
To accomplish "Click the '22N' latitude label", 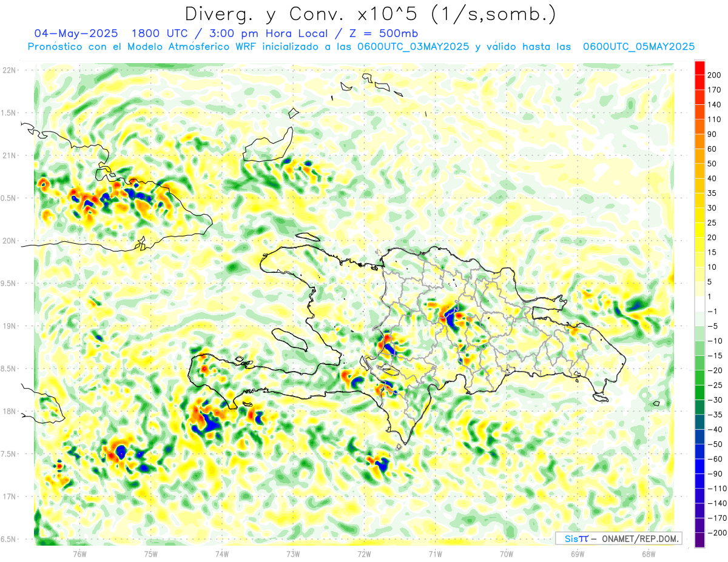I will 9,70.
